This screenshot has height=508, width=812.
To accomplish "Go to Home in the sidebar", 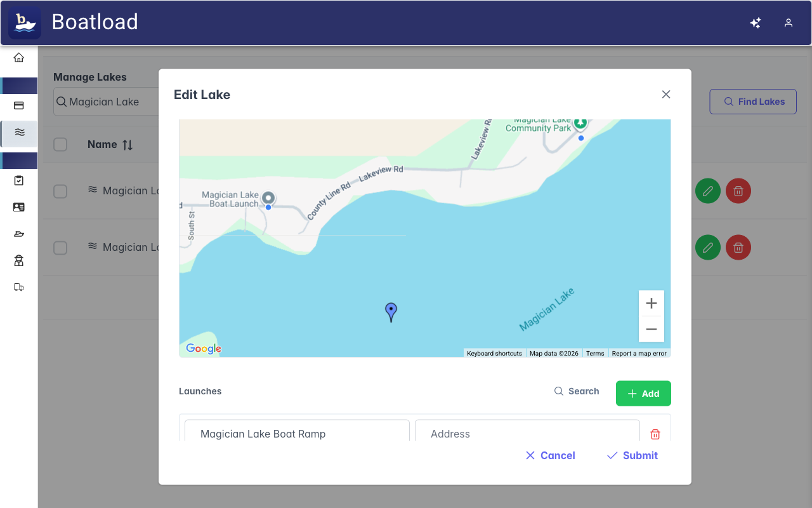I will pos(19,58).
